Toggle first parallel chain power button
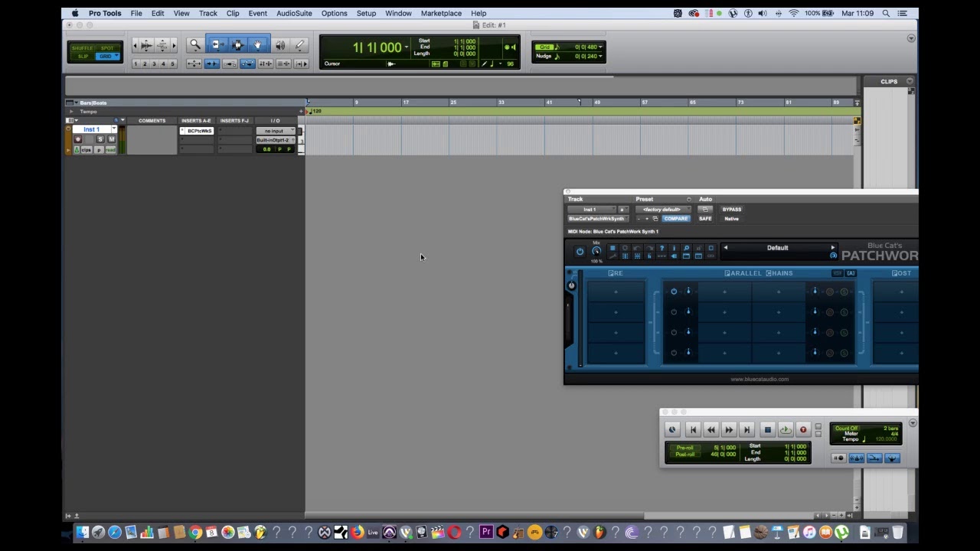980x551 pixels. 674,292
